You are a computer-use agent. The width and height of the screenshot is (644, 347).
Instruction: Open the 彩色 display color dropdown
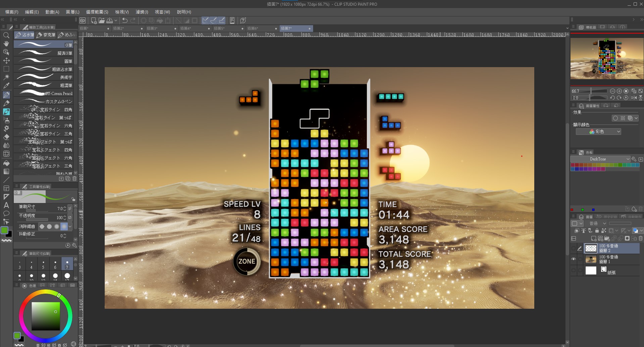coord(598,132)
